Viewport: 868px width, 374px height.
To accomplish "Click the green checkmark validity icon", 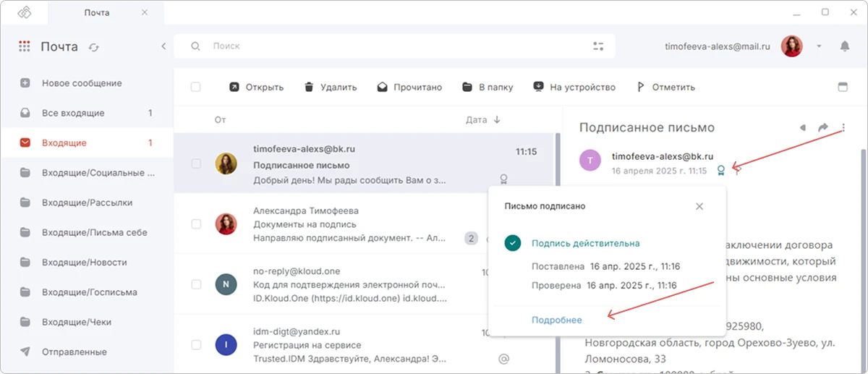I will [512, 244].
